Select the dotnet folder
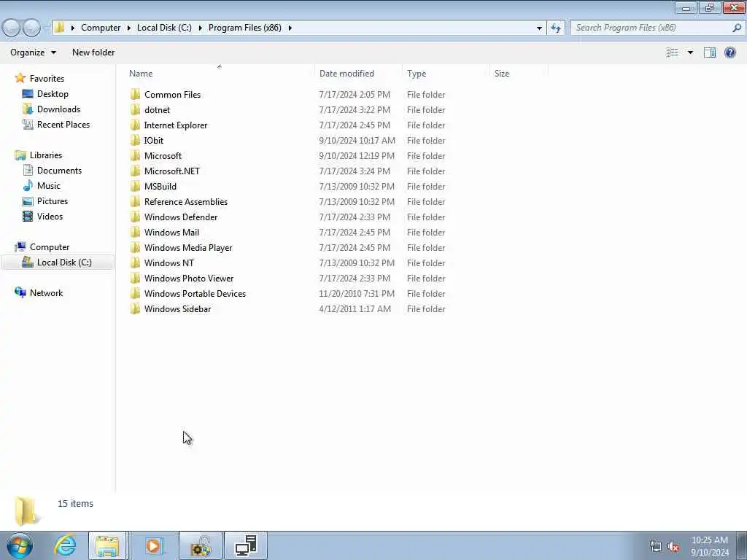 pyautogui.click(x=158, y=110)
